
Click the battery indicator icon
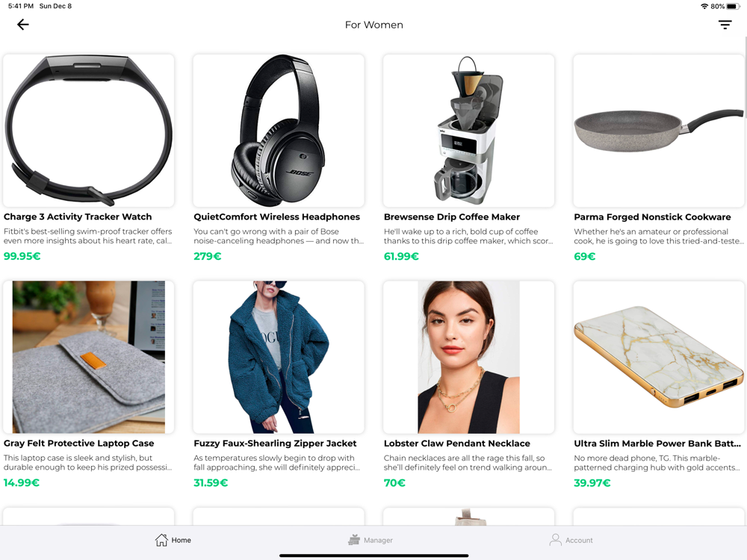pyautogui.click(x=733, y=6)
